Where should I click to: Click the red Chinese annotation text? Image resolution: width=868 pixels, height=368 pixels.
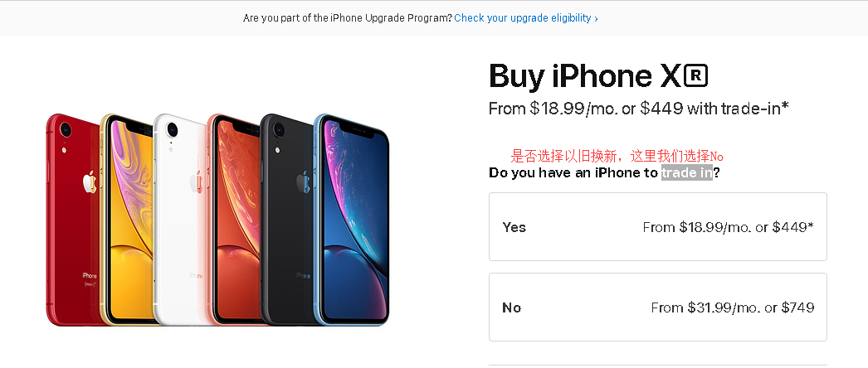click(617, 156)
